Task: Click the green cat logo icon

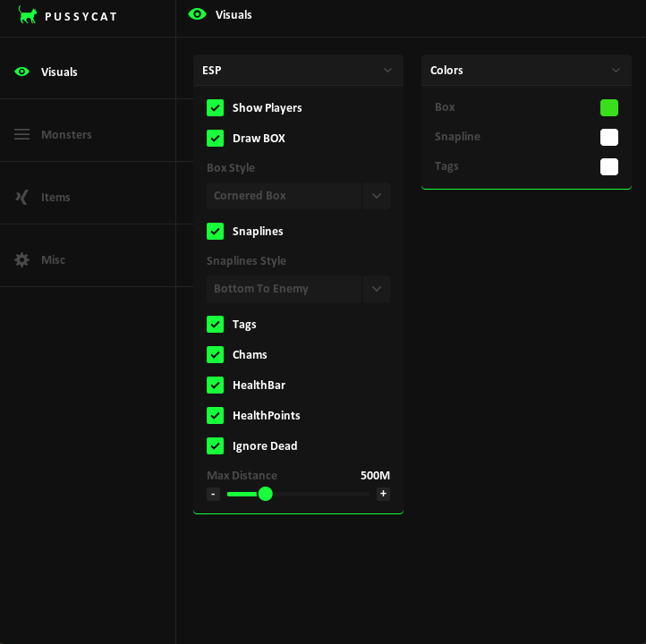Action: click(28, 15)
